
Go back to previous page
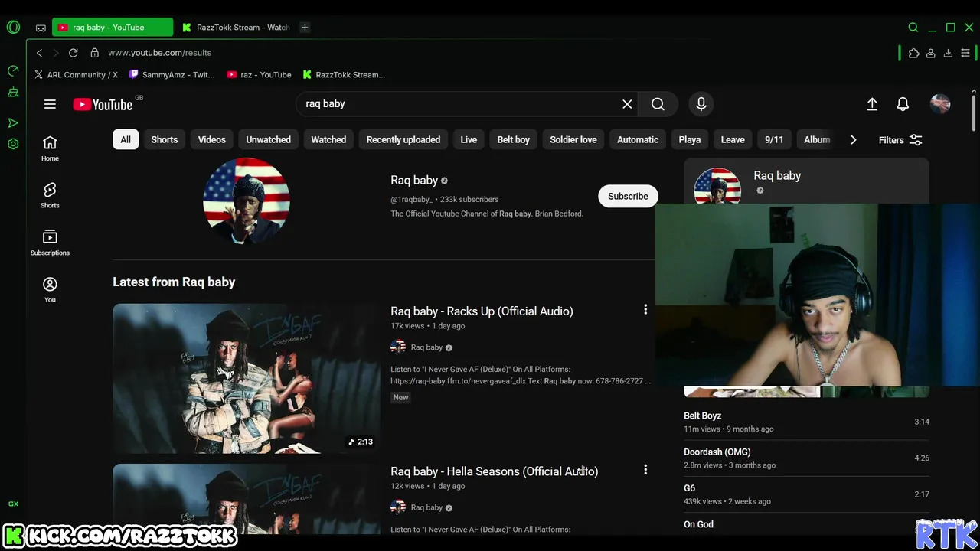39,53
